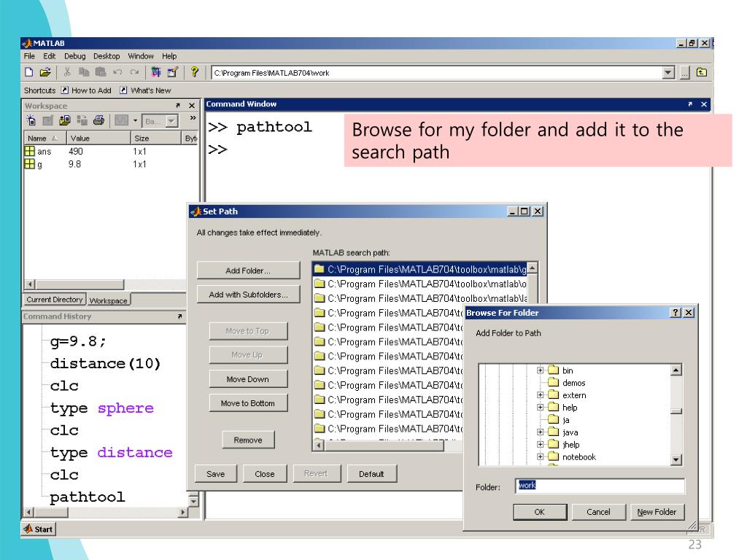Click Cancel in Browse For Folder
This screenshot has height=560, width=747.
[598, 512]
